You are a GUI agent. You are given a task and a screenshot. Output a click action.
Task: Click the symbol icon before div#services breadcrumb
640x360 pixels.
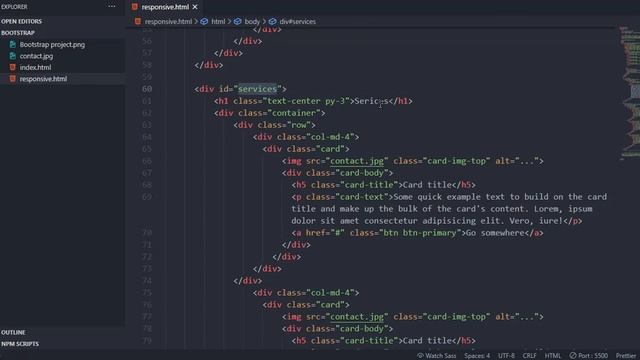coord(273,22)
